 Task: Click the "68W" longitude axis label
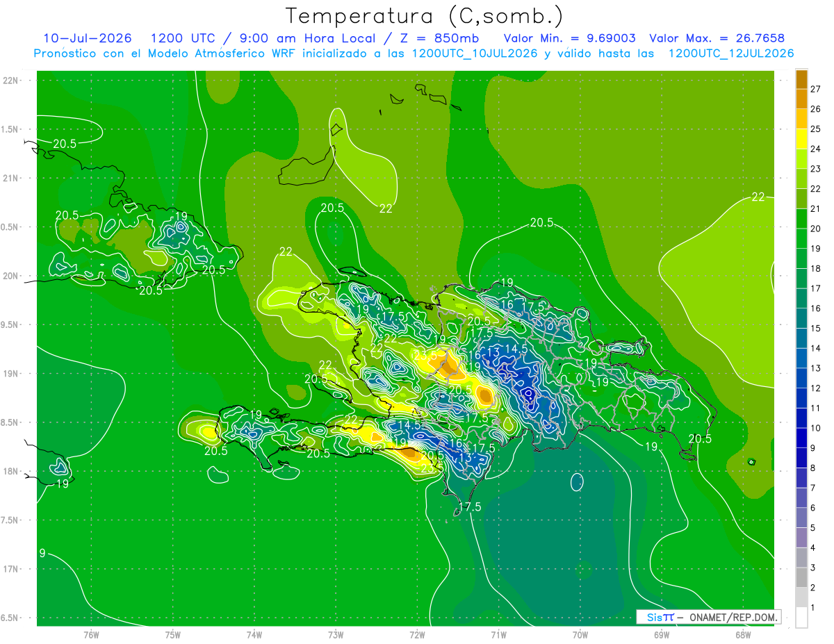pyautogui.click(x=743, y=635)
